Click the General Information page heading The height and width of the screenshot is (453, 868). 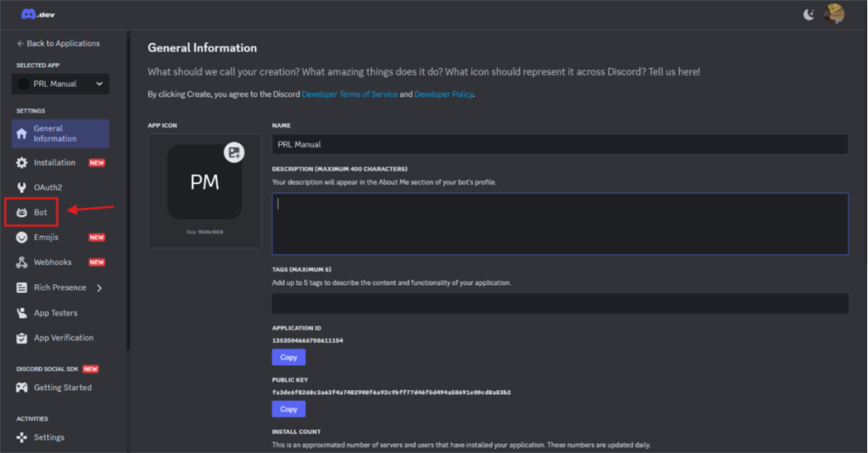coord(202,48)
